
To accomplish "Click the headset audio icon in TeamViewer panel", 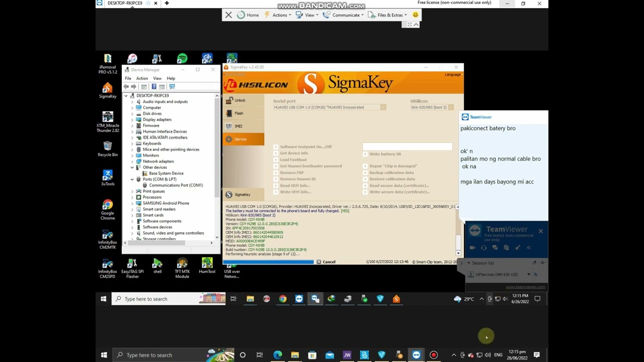I will point(484,247).
